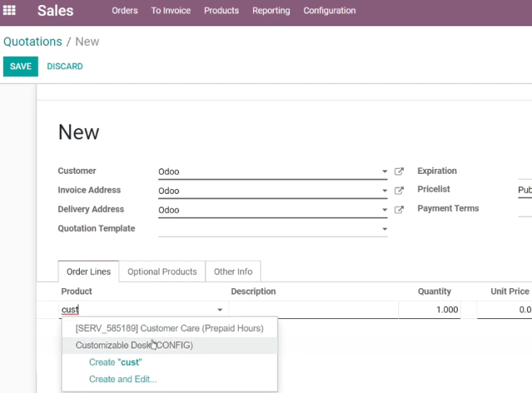Click the large New record title
The image size is (532, 393).
(x=78, y=132)
